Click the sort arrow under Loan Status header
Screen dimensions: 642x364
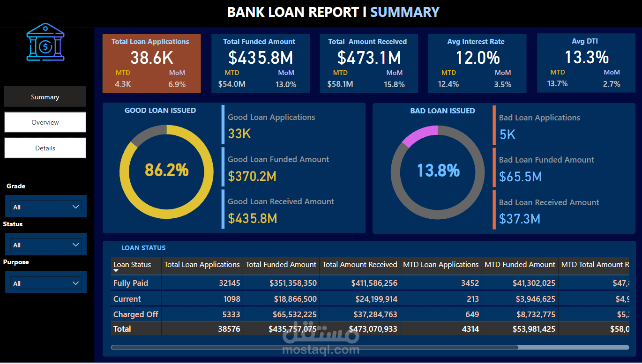coord(116,271)
